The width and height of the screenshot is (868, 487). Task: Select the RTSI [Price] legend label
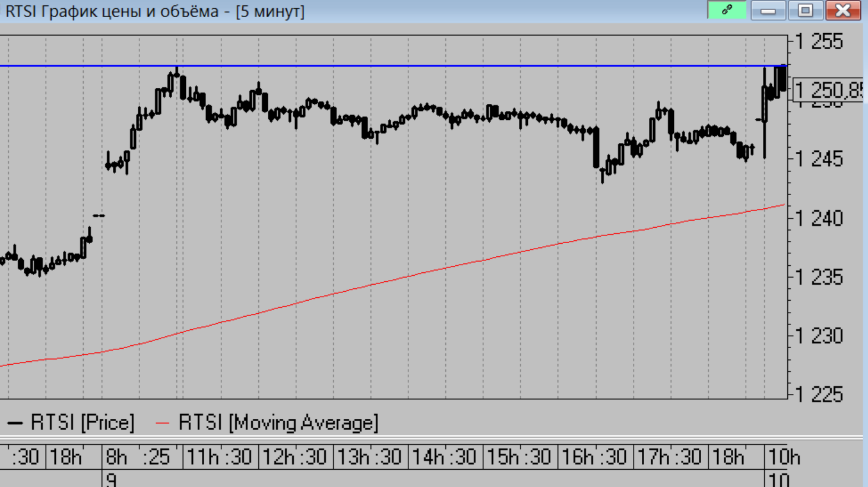(x=83, y=423)
